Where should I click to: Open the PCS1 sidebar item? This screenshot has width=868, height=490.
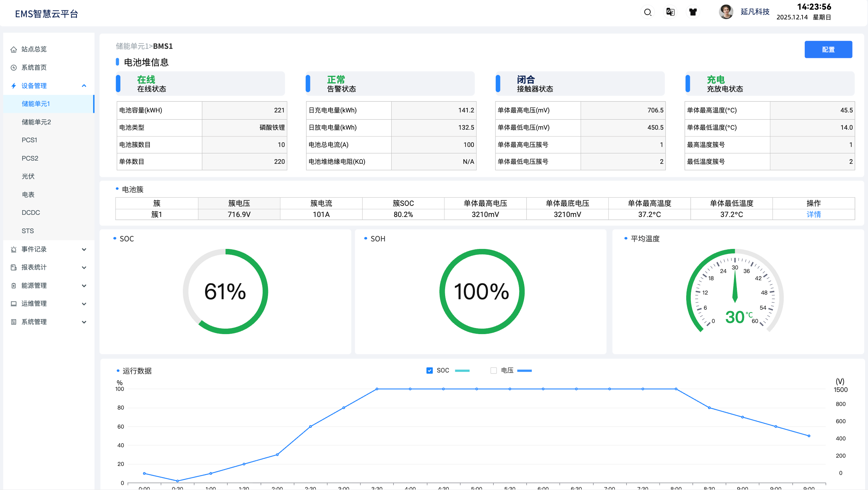(29, 140)
